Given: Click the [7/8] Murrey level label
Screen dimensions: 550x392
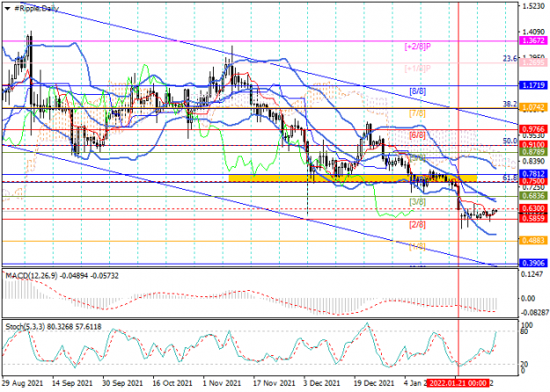Looking at the screenshot, I should coord(417,113).
